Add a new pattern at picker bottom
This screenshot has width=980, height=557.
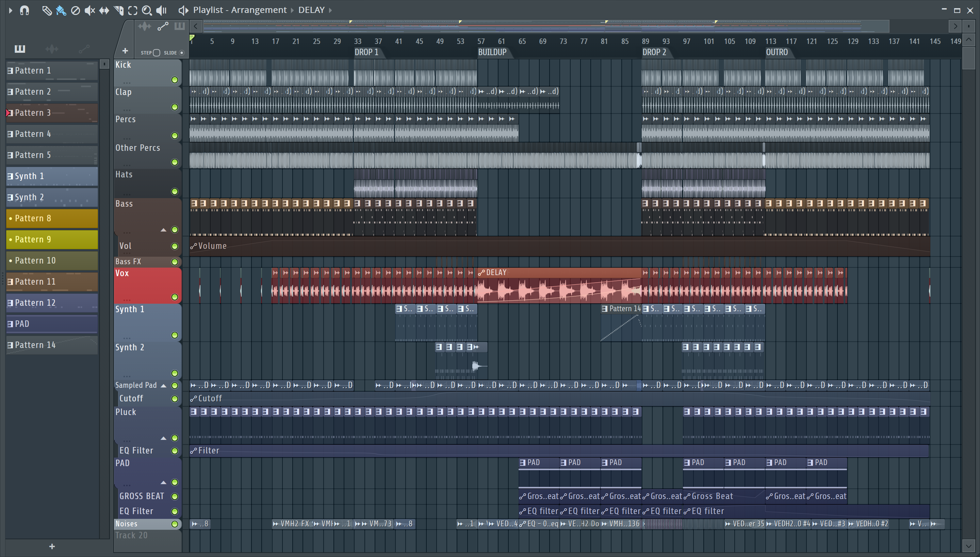pyautogui.click(x=52, y=546)
